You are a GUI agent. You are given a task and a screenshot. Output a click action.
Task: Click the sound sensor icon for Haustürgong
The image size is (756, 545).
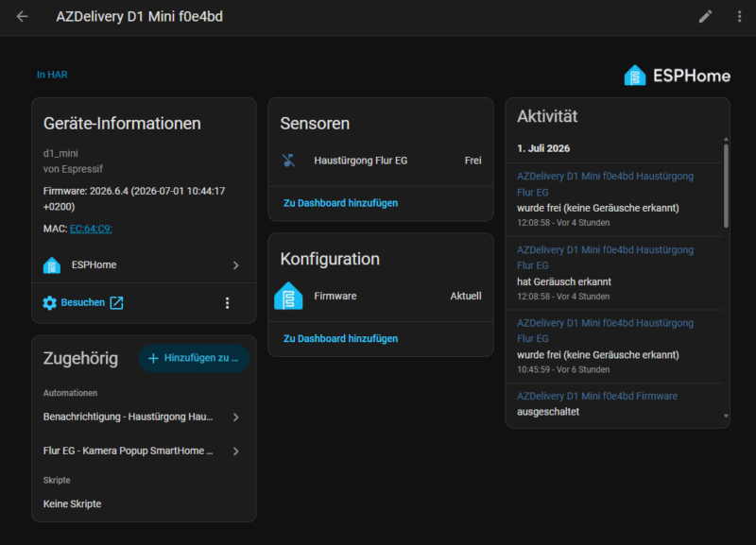(x=288, y=161)
